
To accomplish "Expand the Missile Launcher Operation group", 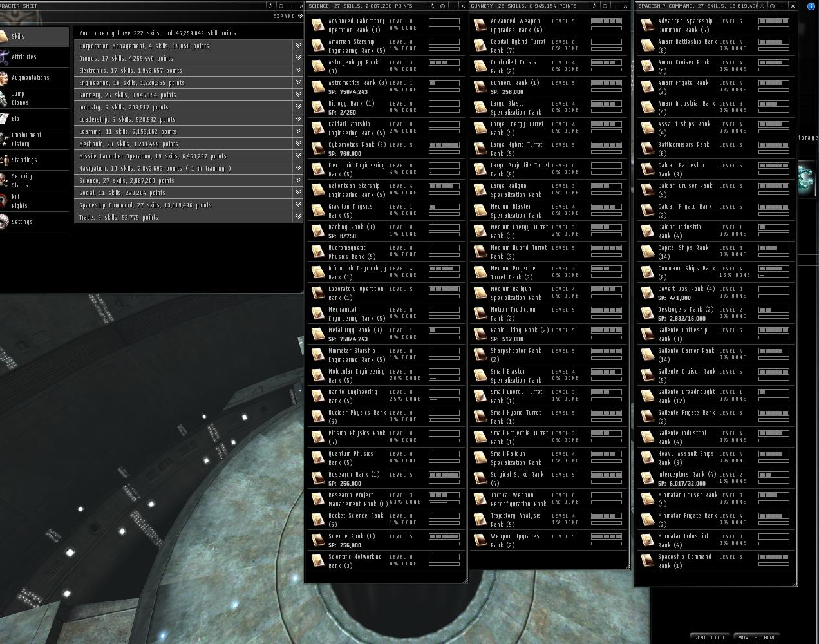I will (x=298, y=156).
